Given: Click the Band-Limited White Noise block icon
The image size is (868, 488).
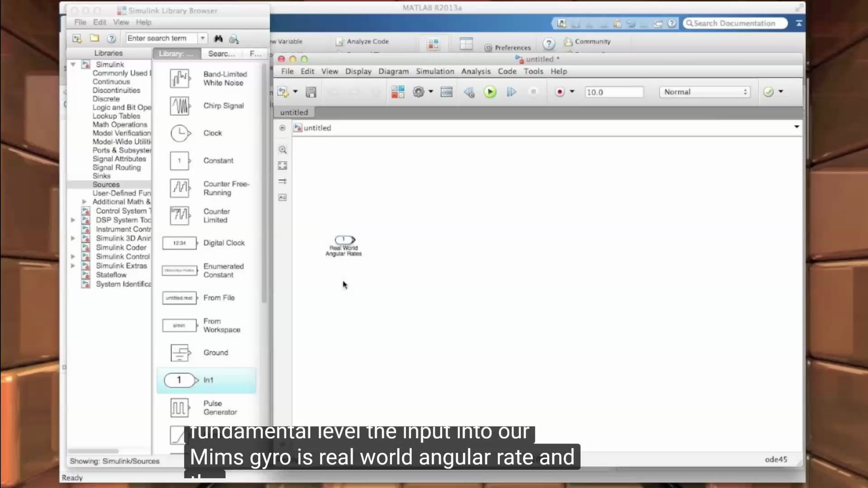Looking at the screenshot, I should click(180, 78).
